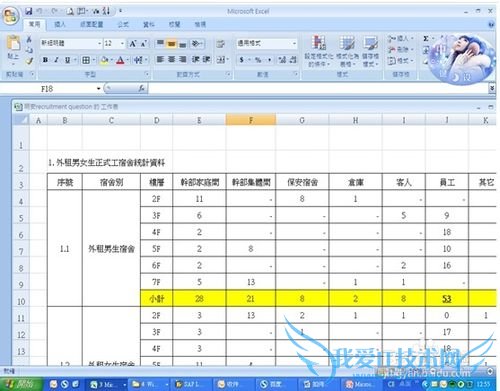This screenshot has width=500, height=391.
Task: Expand the formula bar with the chevron
Action: (x=492, y=88)
